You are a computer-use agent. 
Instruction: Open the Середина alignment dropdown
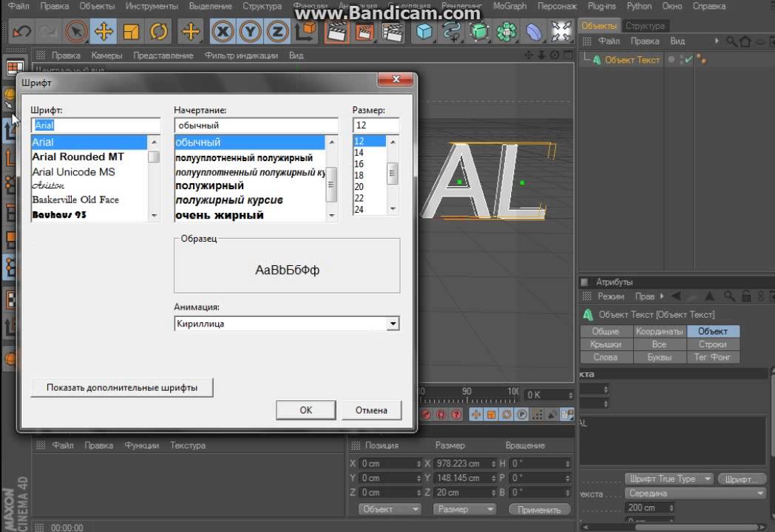click(x=695, y=493)
